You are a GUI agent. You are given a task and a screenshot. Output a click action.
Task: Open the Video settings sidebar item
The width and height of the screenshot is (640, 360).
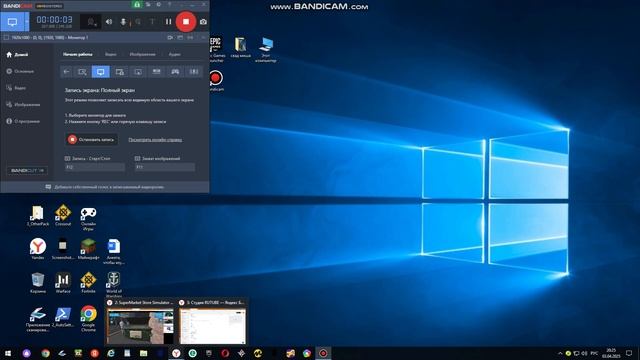(16, 88)
